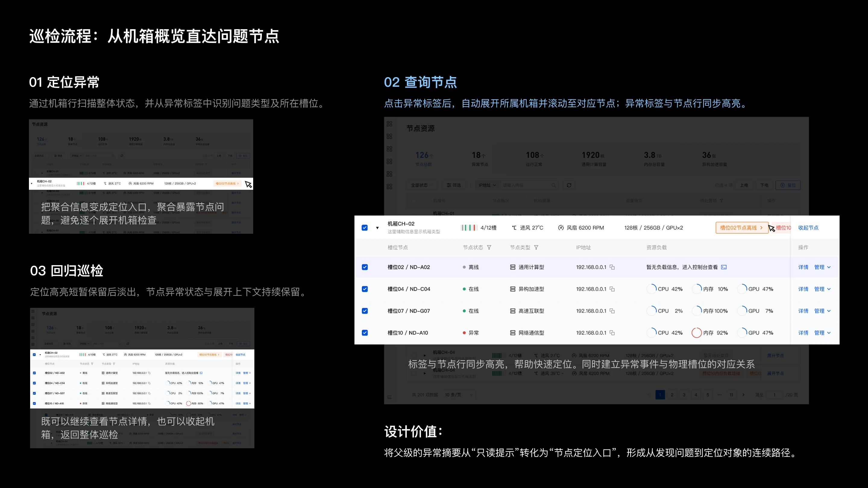Open the 管理 dropdown for 槽位10 / ND-A10
The image size is (868, 488).
pos(822,333)
